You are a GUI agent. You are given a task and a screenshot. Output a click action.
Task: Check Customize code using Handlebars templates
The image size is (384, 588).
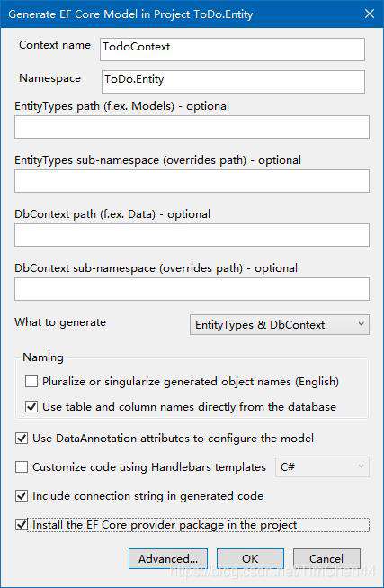click(x=22, y=467)
